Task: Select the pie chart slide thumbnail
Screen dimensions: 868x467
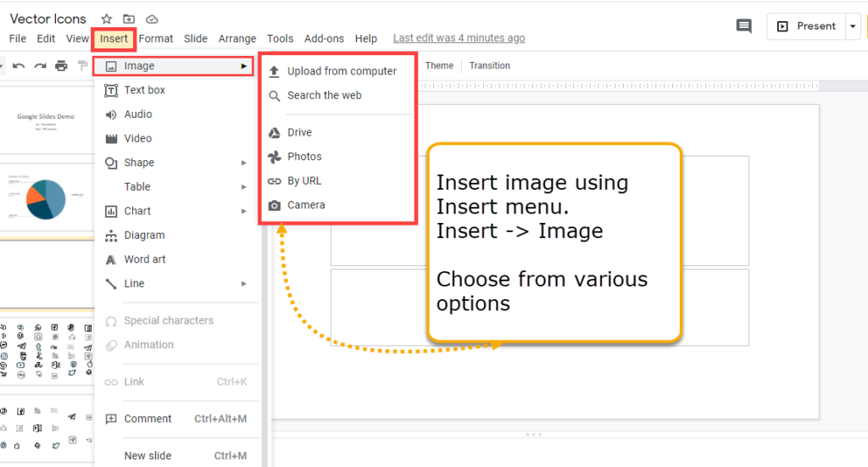Action: pyautogui.click(x=47, y=197)
